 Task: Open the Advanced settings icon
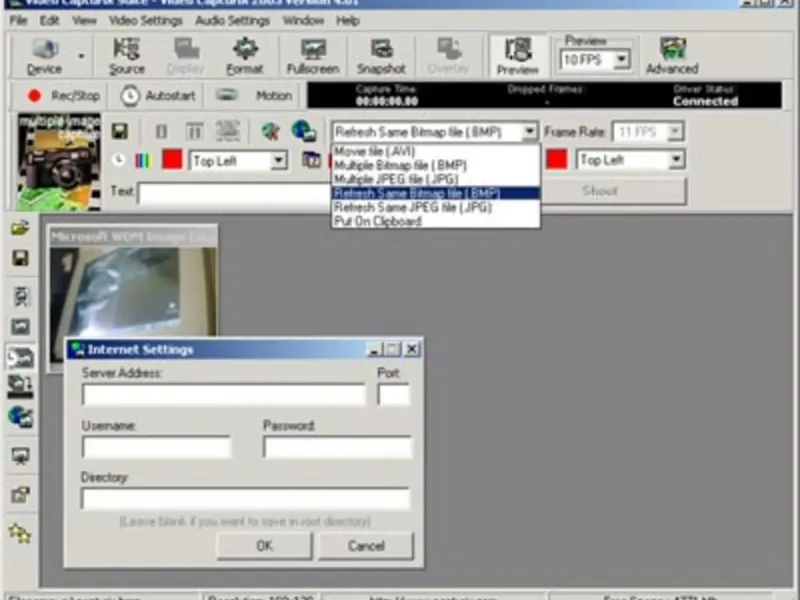(672, 56)
